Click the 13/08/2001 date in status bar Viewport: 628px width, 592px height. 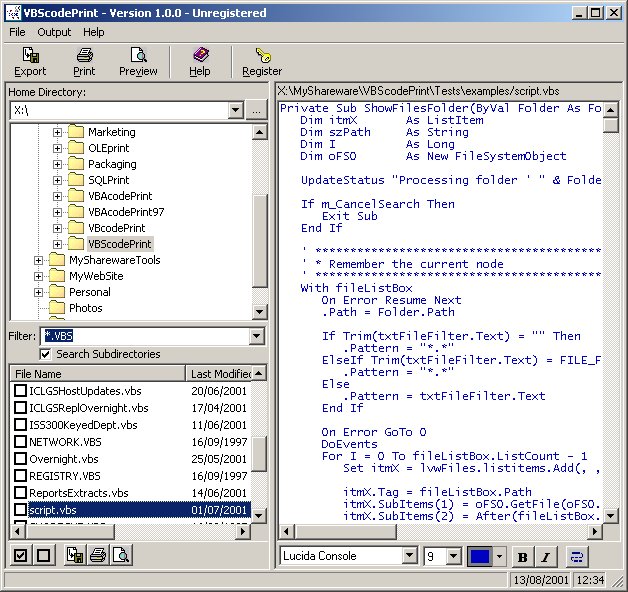[x=541, y=580]
